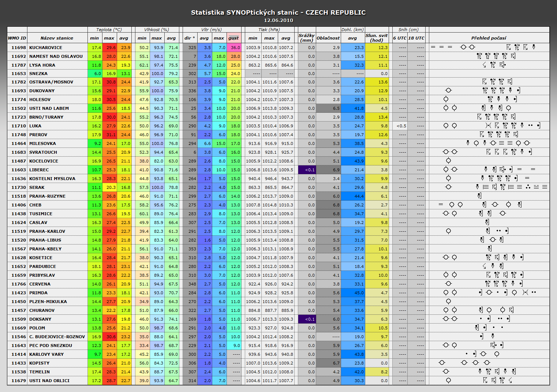Select station name PEC POD SNEZKOU
This screenshot has width=557, height=392.
coord(51,346)
